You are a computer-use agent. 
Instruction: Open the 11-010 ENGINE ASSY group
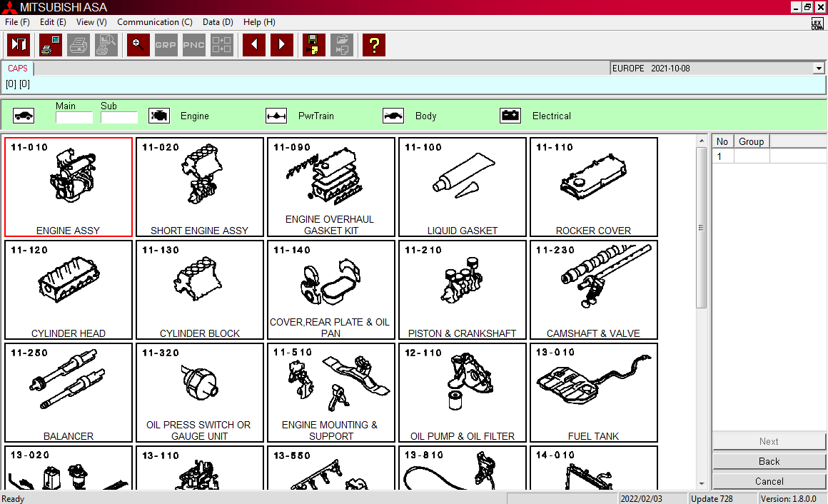68,187
